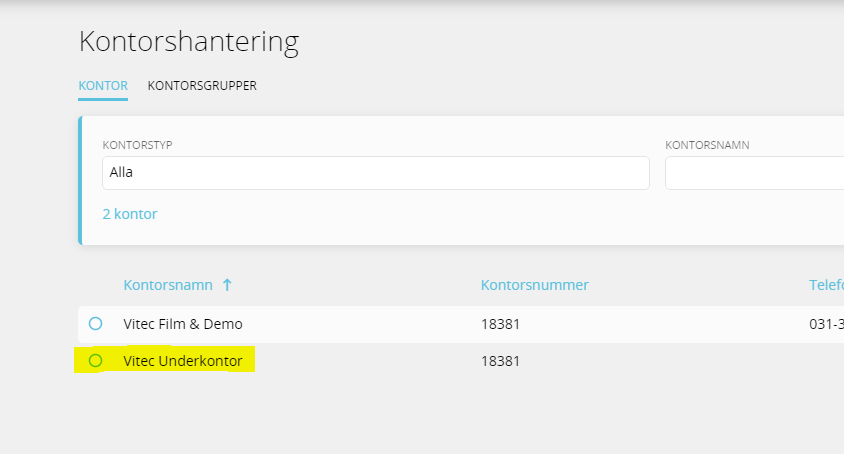The height and width of the screenshot is (454, 844).
Task: Click the 2 kontor link
Action: (x=130, y=214)
